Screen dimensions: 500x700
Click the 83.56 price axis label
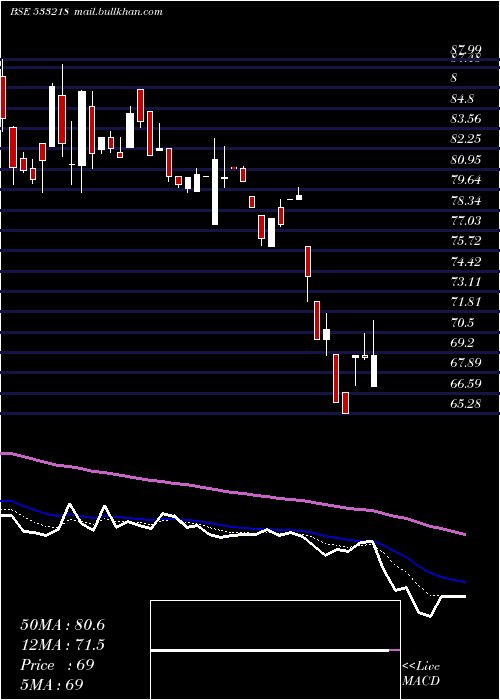coord(466,119)
